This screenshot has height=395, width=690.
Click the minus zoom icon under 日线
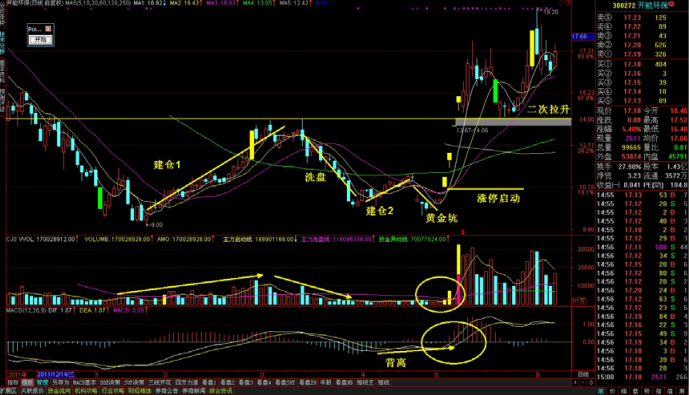tap(583, 383)
